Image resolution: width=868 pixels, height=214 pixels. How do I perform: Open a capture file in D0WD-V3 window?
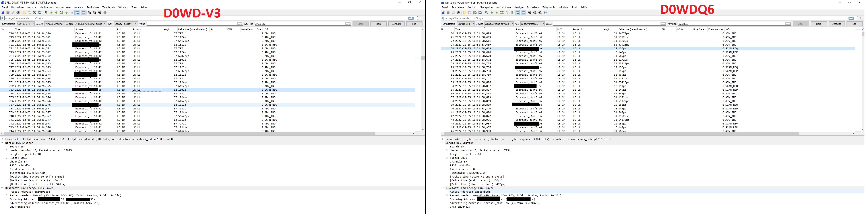click(25, 12)
